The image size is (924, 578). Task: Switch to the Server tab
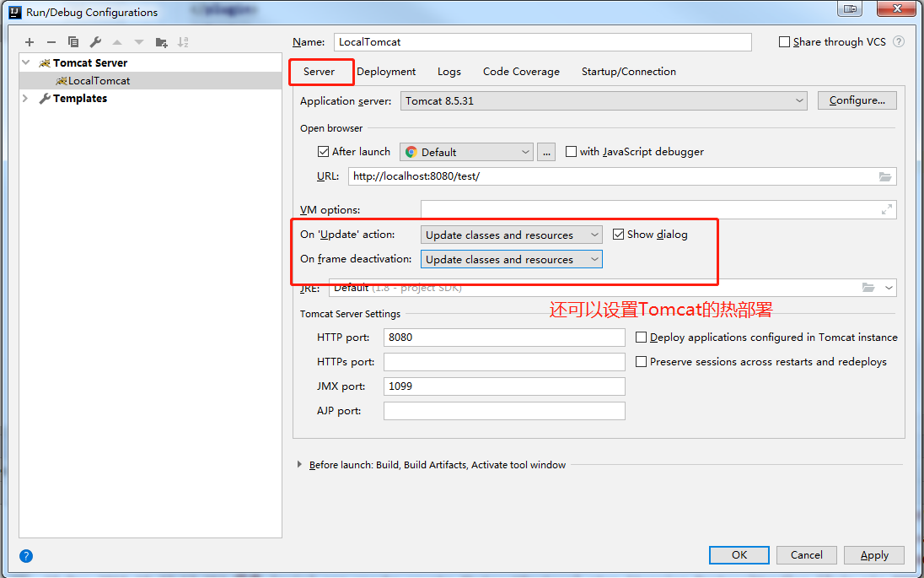click(x=320, y=72)
